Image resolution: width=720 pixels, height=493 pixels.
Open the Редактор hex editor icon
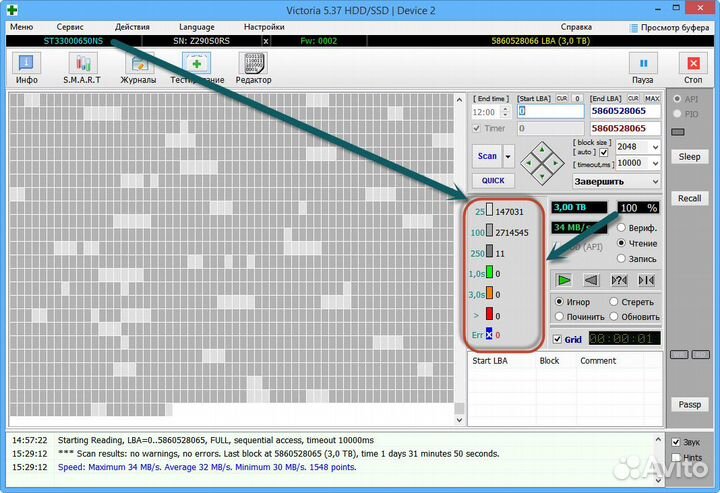coord(254,66)
